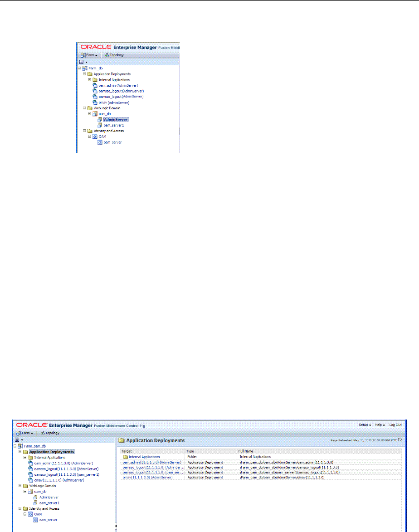The image size is (419, 532).
Task: Collapse WebLogic Domain in Farm_db tree
Action: [84, 108]
